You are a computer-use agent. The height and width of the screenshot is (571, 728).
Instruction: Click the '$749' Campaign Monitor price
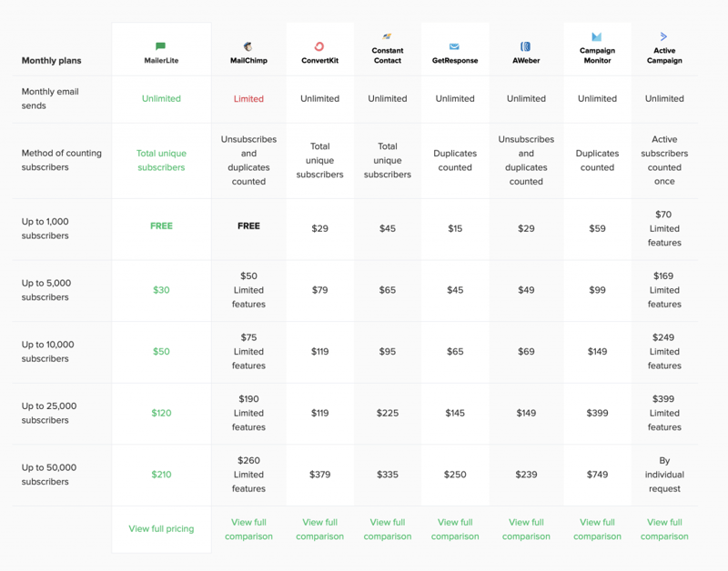597,475
